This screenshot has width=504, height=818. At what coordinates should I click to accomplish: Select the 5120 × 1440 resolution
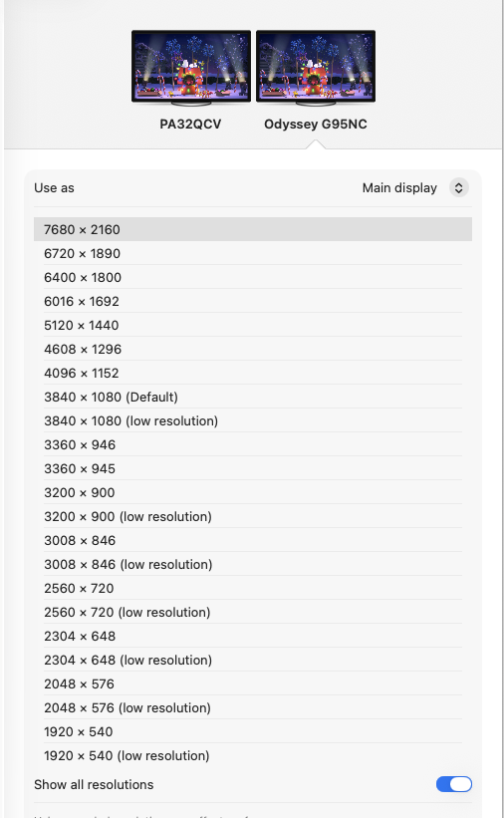253,326
